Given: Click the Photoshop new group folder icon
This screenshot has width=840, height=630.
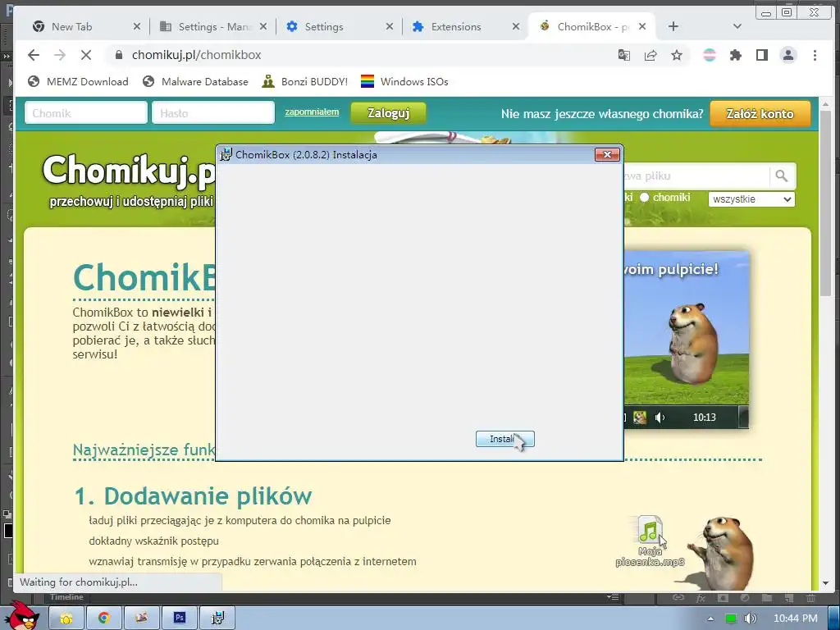Looking at the screenshot, I should pos(767,598).
